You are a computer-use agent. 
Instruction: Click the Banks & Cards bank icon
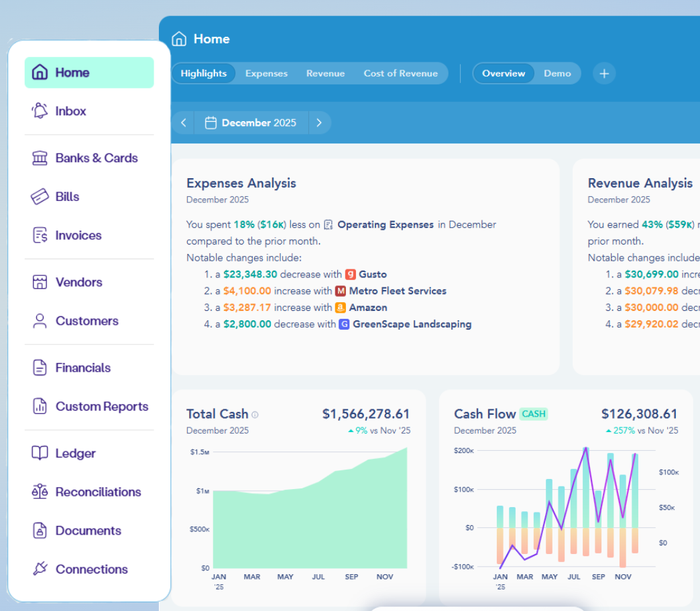(39, 157)
